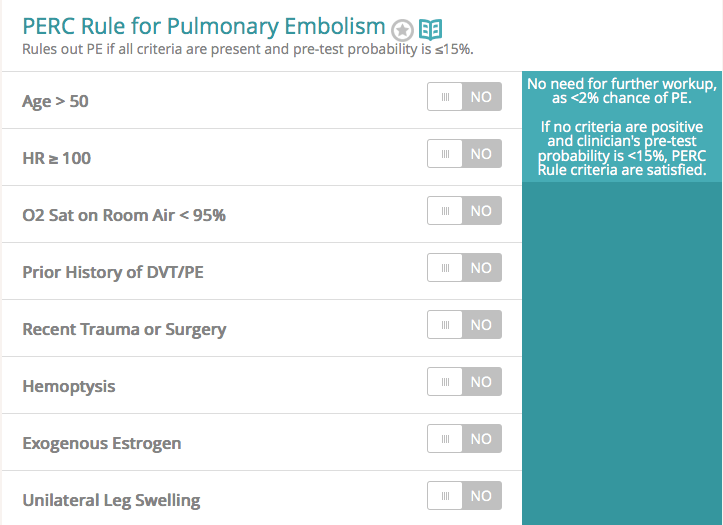
Task: Switch O2 Sat on Room Air toggle
Action: [x=464, y=211]
